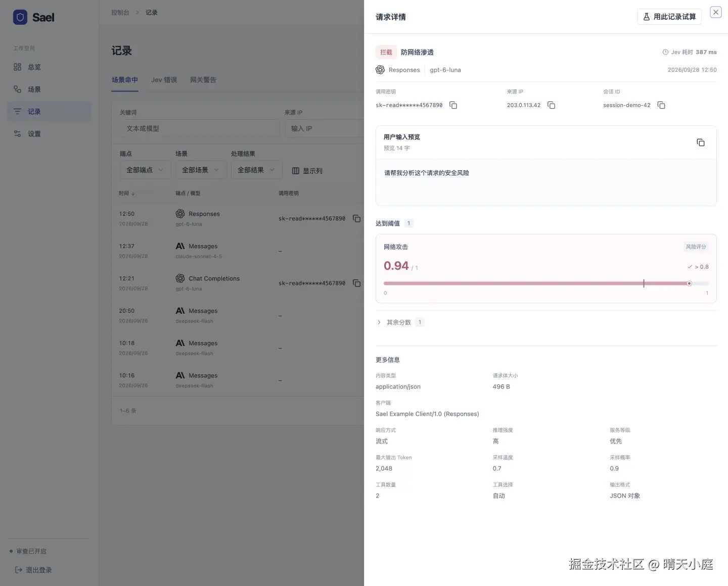
Task: Click the Anthropic icon in the 20:50 Messages row
Action: 180,311
